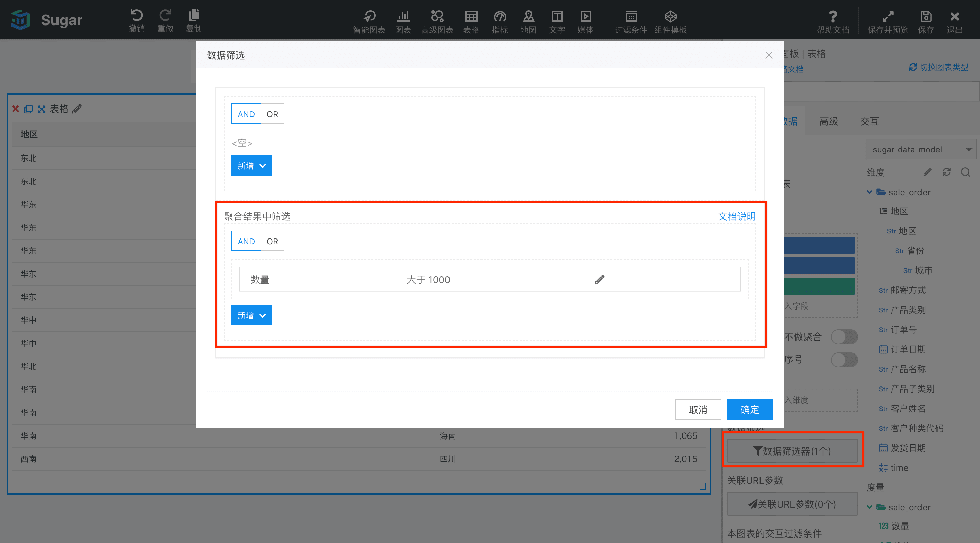Open the 文档说明 link

tap(736, 216)
